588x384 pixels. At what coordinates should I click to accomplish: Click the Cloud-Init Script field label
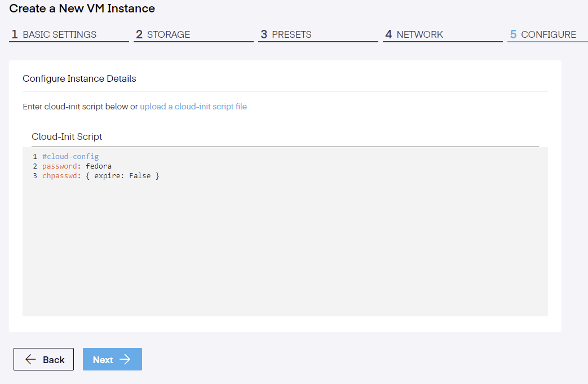(x=67, y=136)
